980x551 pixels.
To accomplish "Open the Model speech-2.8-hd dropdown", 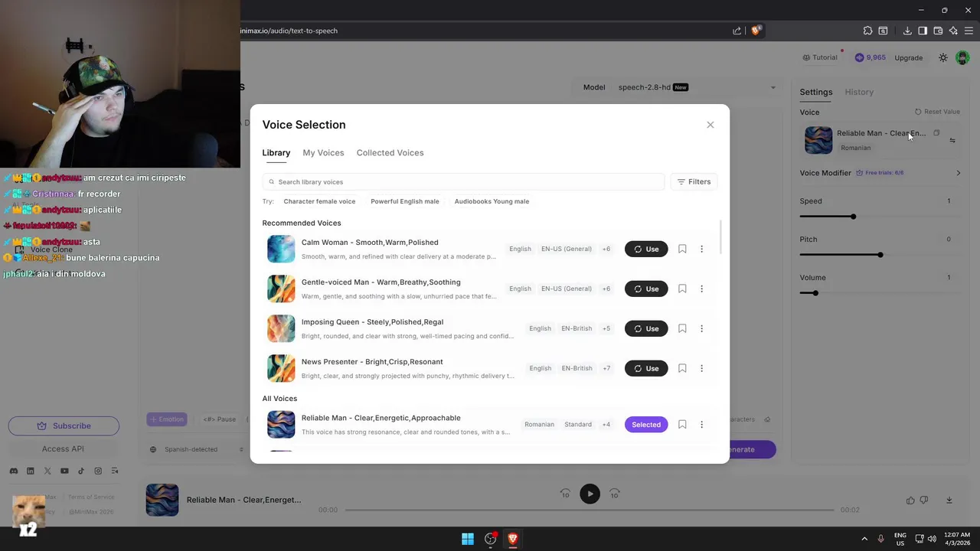I will click(x=680, y=87).
